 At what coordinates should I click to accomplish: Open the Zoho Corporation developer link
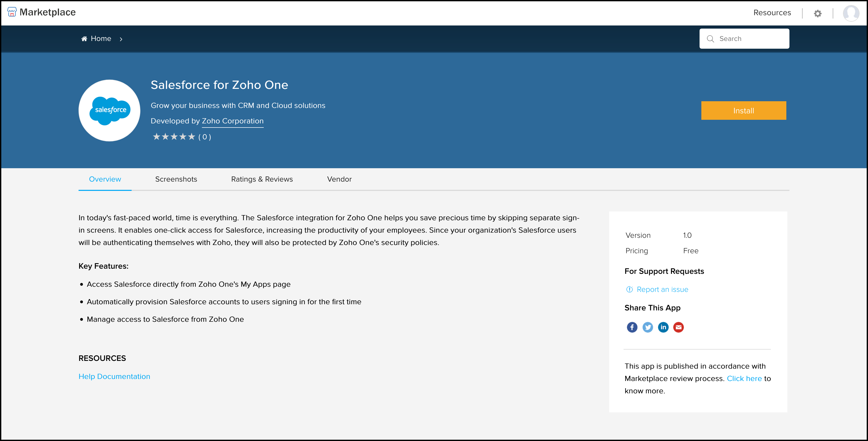coord(233,121)
